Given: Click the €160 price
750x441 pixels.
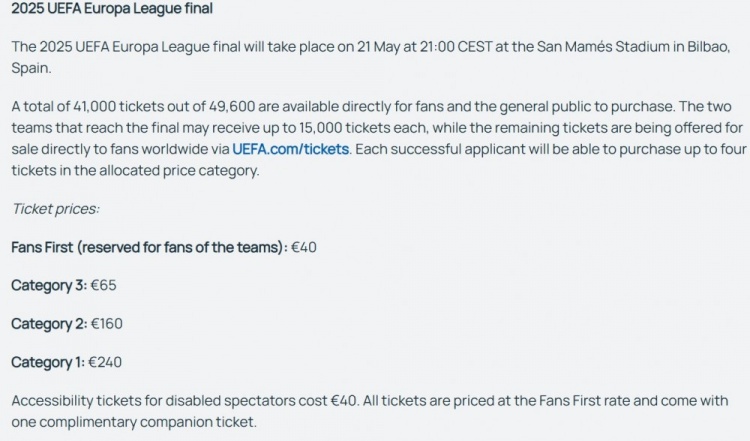Looking at the screenshot, I should pyautogui.click(x=107, y=323).
